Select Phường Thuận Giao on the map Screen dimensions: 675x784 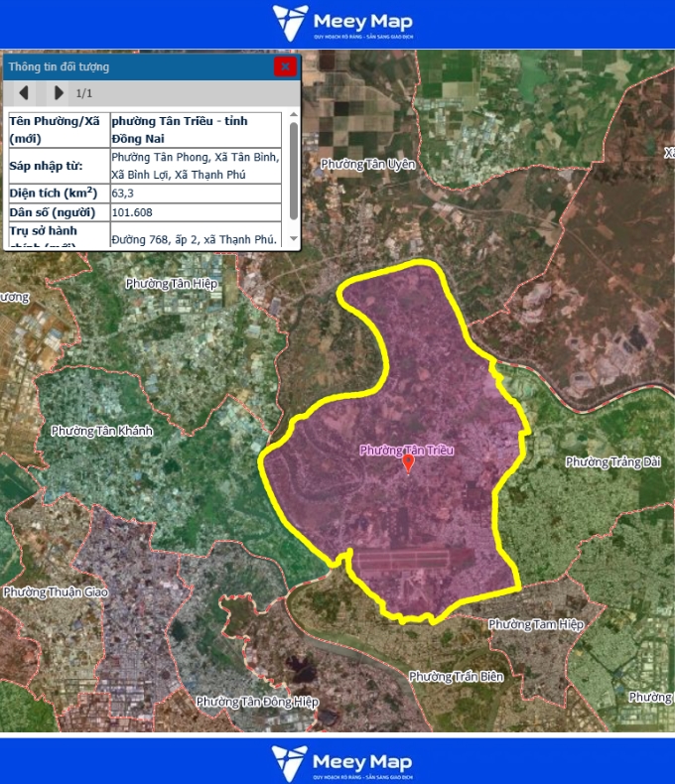click(56, 591)
